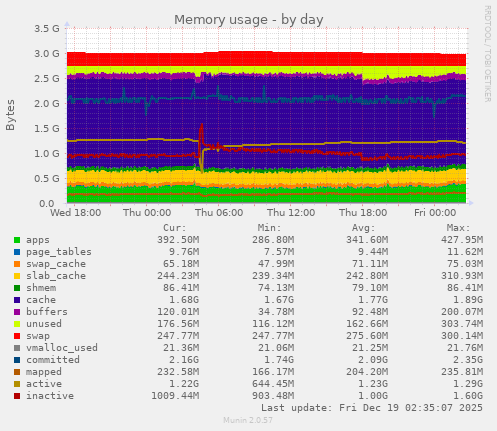The image size is (497, 431).
Task: Select the 'page_tables' legend label
Action: 59,252
